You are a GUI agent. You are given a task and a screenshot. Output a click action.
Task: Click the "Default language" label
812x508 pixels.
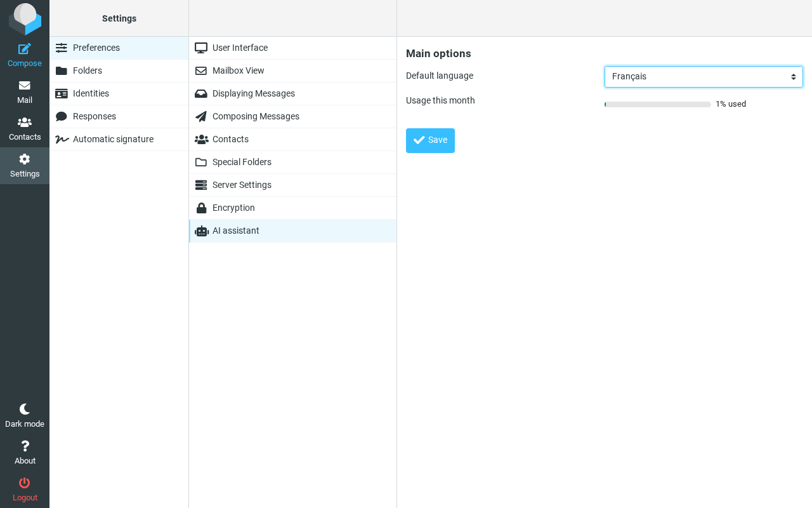click(440, 76)
